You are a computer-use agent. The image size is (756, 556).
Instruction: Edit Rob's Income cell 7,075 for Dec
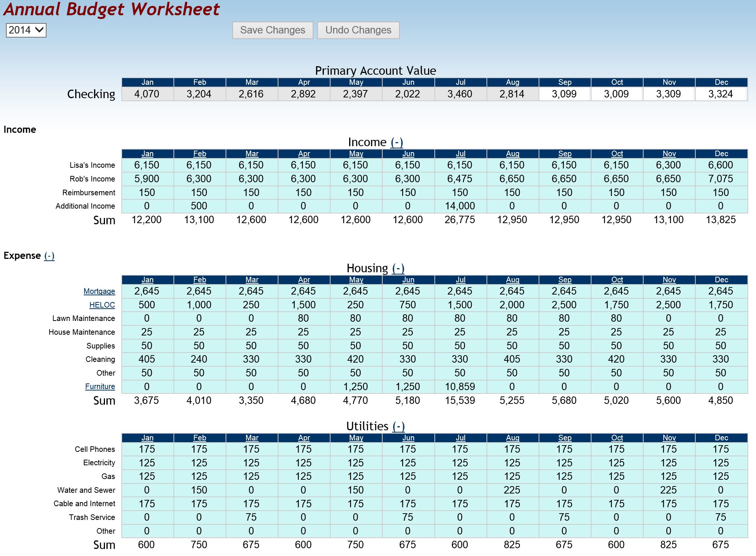coord(721,179)
